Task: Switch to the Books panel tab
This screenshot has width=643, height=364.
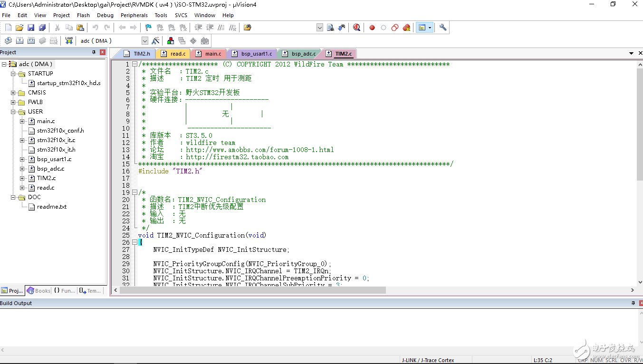Action: [x=38, y=291]
